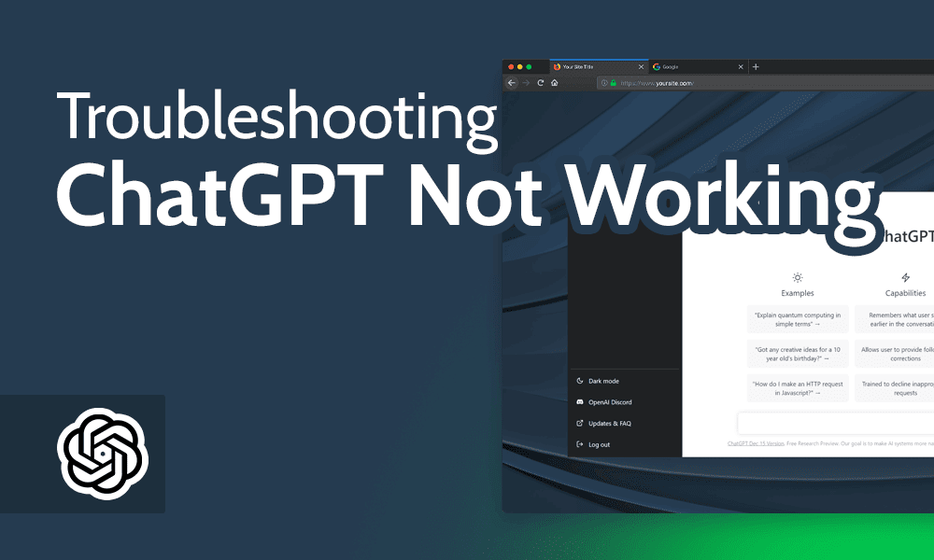Click the reload page icon in browser toolbar
The height and width of the screenshot is (560, 934).
[539, 82]
